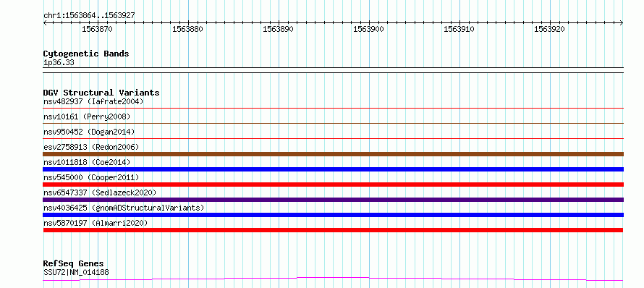Screen dimensions: 644x288
Task: Click the thin red nsv482937 Iafrate2004 variant line
Action: point(334,108)
